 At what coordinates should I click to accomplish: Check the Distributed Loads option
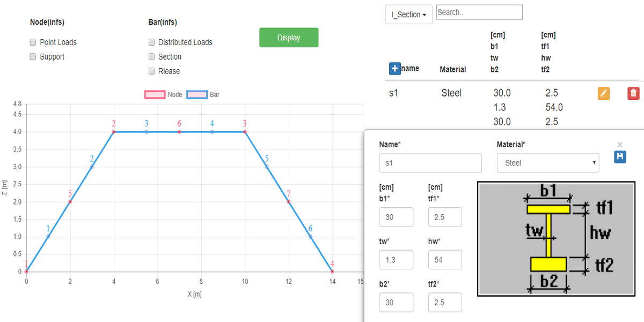click(152, 42)
